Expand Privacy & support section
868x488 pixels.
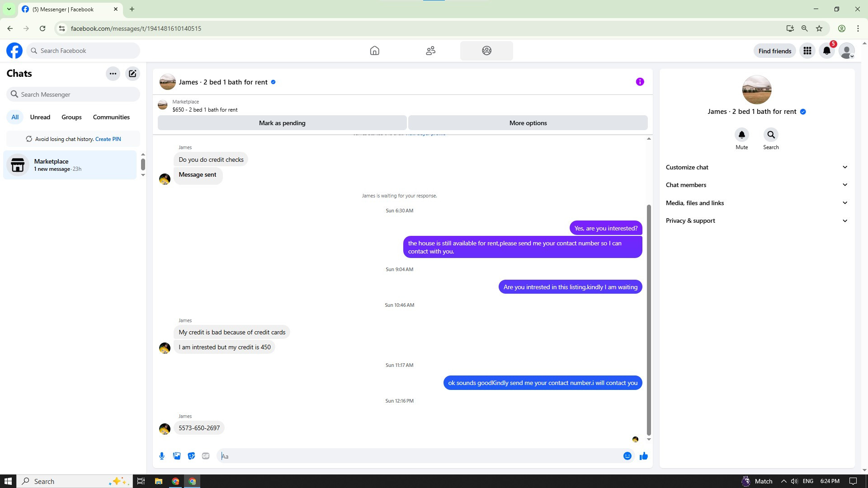click(756, 221)
